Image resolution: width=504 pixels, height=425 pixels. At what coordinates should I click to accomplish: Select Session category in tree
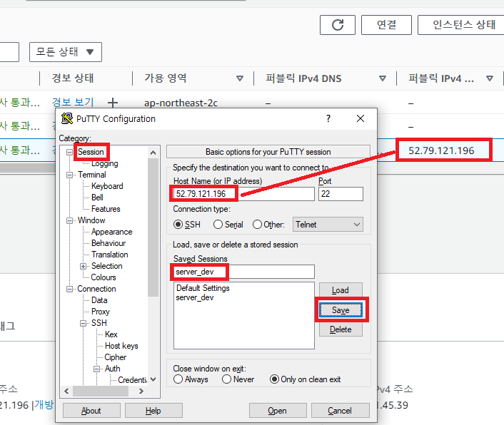coord(91,152)
